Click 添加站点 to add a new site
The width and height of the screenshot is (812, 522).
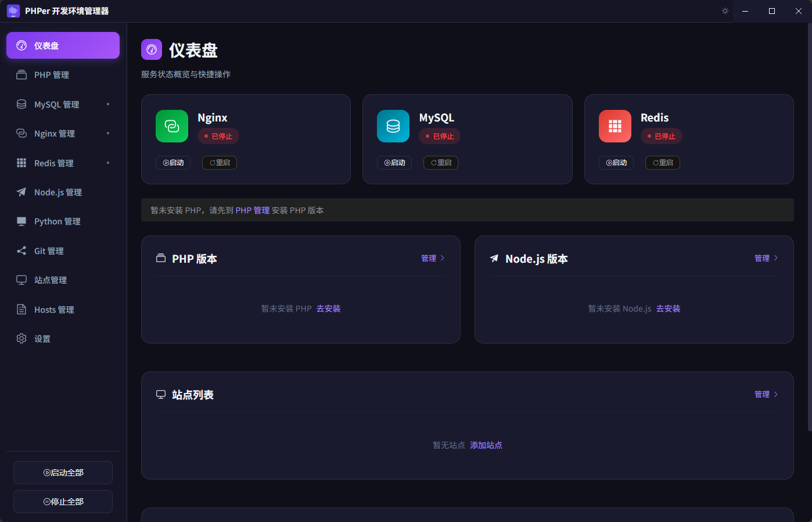click(486, 445)
